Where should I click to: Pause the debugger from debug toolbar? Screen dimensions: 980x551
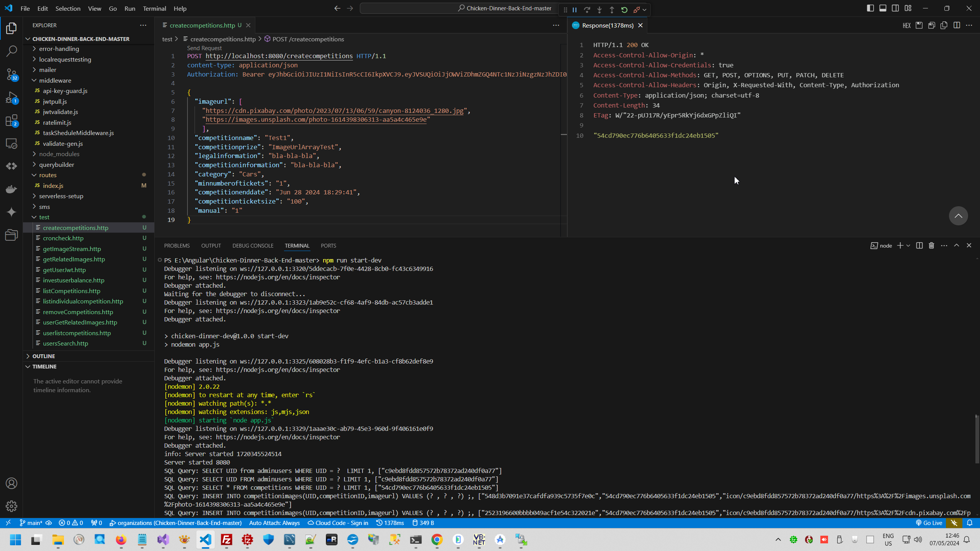575,10
